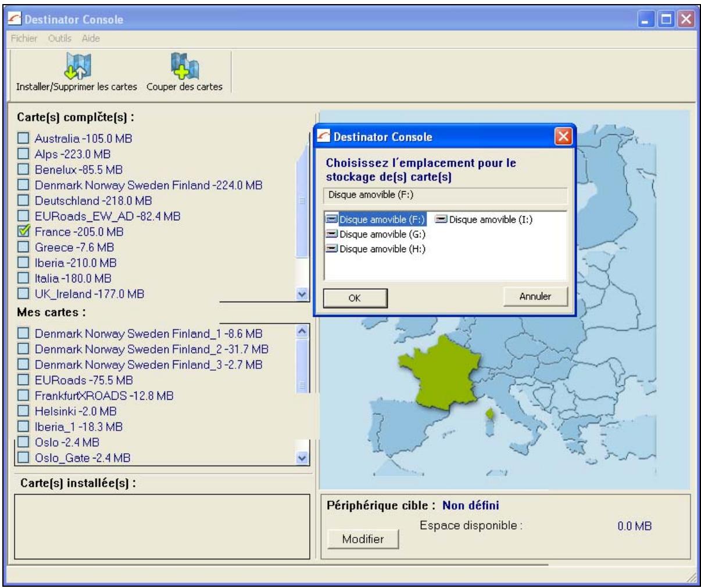Check Denmark Norway Sweden Finland_2 -31.7 MB
Viewport: 701px width, 588px height.
point(23,349)
